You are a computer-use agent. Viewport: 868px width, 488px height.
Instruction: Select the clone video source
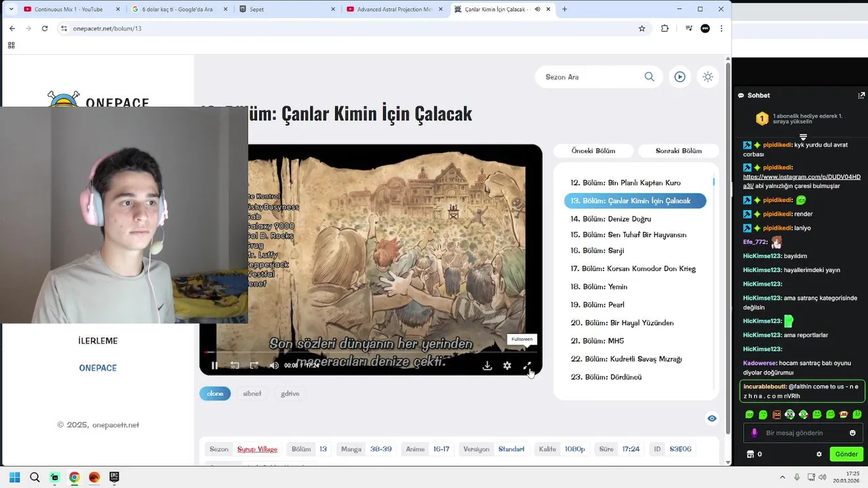point(215,393)
